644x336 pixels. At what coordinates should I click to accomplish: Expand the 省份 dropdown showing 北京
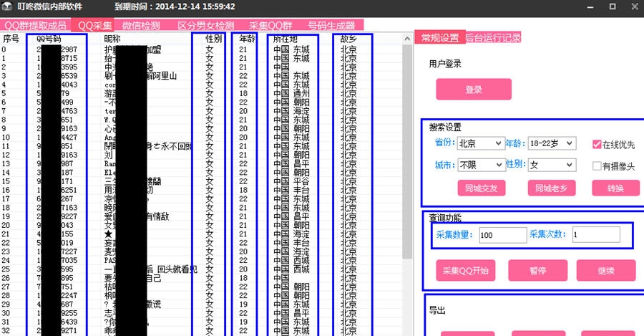[480, 143]
